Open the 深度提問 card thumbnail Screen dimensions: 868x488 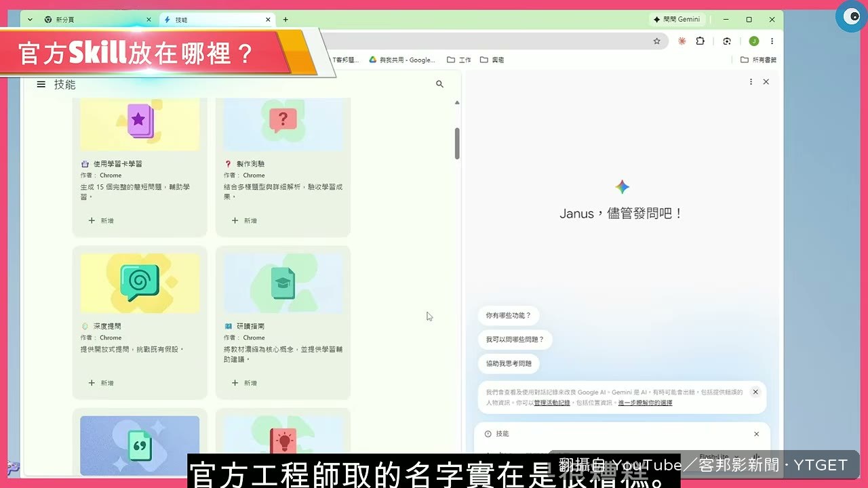click(x=140, y=283)
